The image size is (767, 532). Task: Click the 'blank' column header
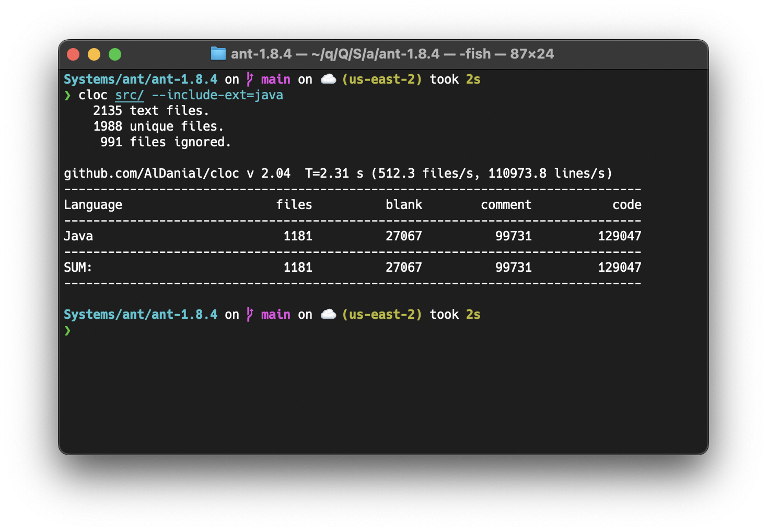[404, 205]
